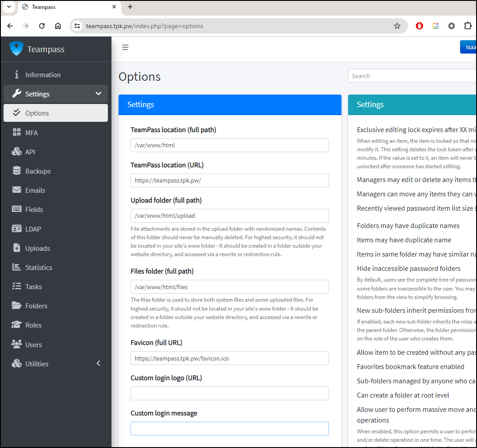Image resolution: width=477 pixels, height=448 pixels.
Task: Click 'Folders may have duplicate names' text
Action: pyautogui.click(x=408, y=226)
